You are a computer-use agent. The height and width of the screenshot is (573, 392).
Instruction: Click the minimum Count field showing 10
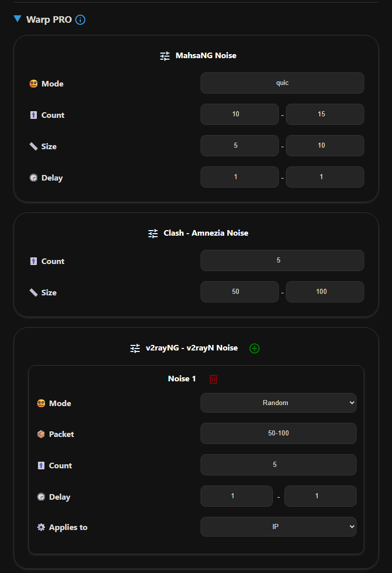tap(239, 114)
